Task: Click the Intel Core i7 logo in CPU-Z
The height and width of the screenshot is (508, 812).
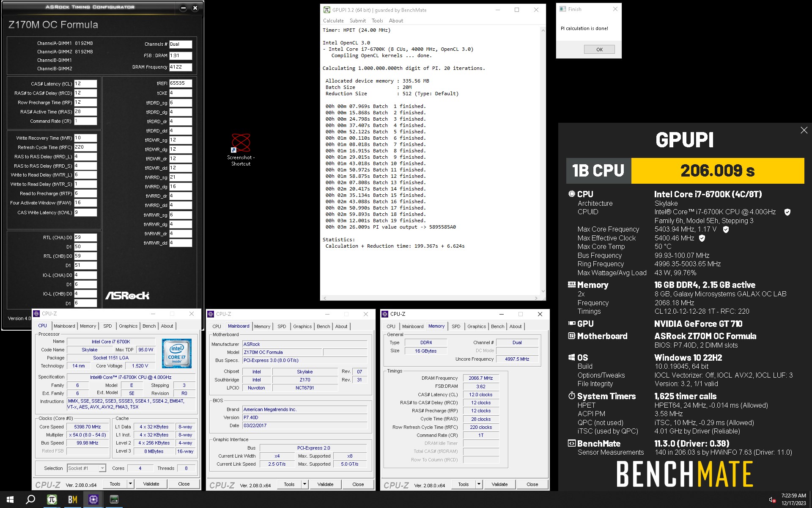Action: pyautogui.click(x=177, y=353)
